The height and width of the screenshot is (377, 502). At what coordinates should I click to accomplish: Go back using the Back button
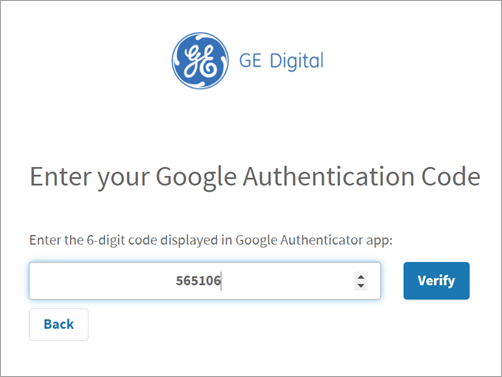click(59, 324)
